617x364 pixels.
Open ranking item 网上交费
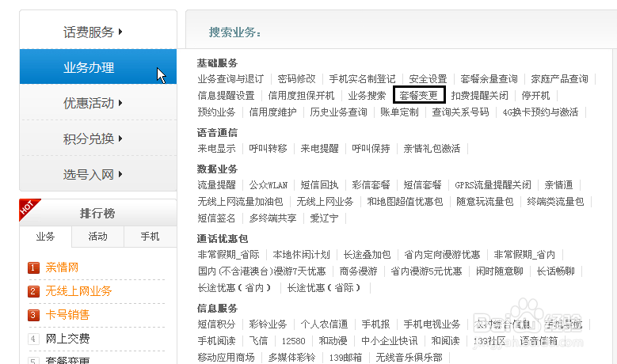[x=67, y=339]
